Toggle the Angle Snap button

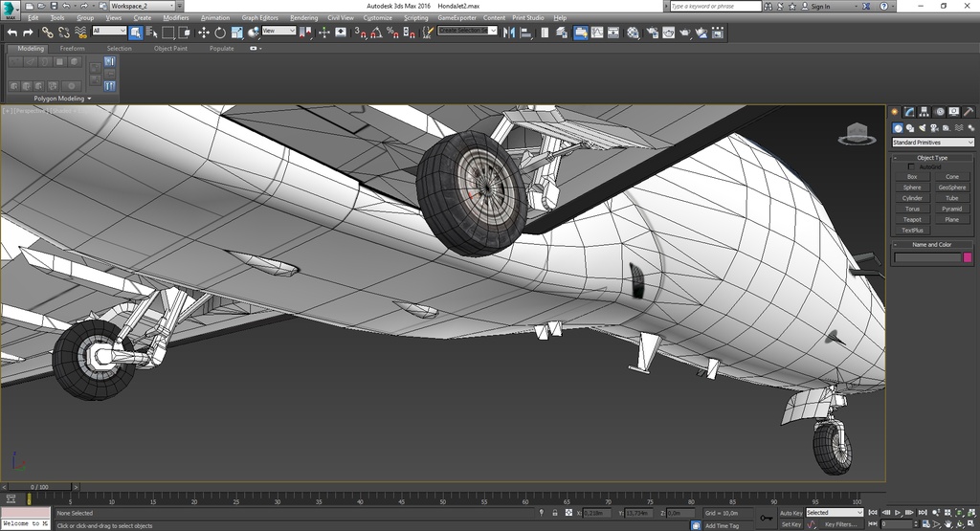pyautogui.click(x=377, y=33)
